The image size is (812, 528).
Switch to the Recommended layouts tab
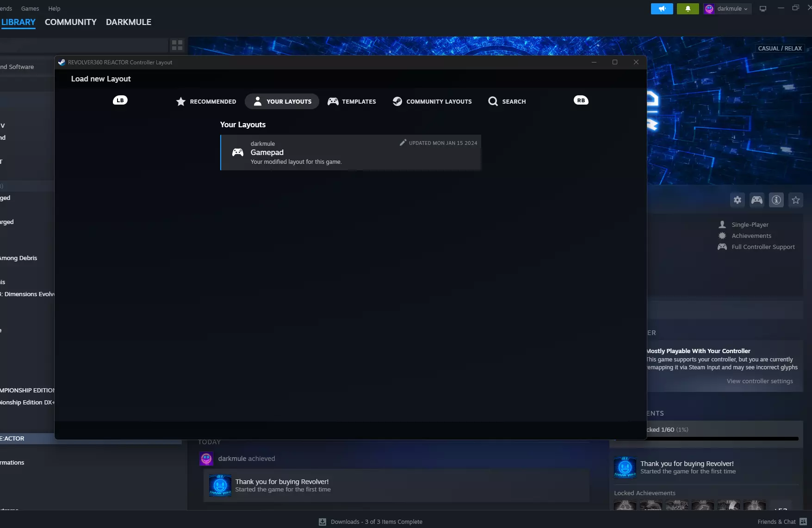pyautogui.click(x=206, y=101)
